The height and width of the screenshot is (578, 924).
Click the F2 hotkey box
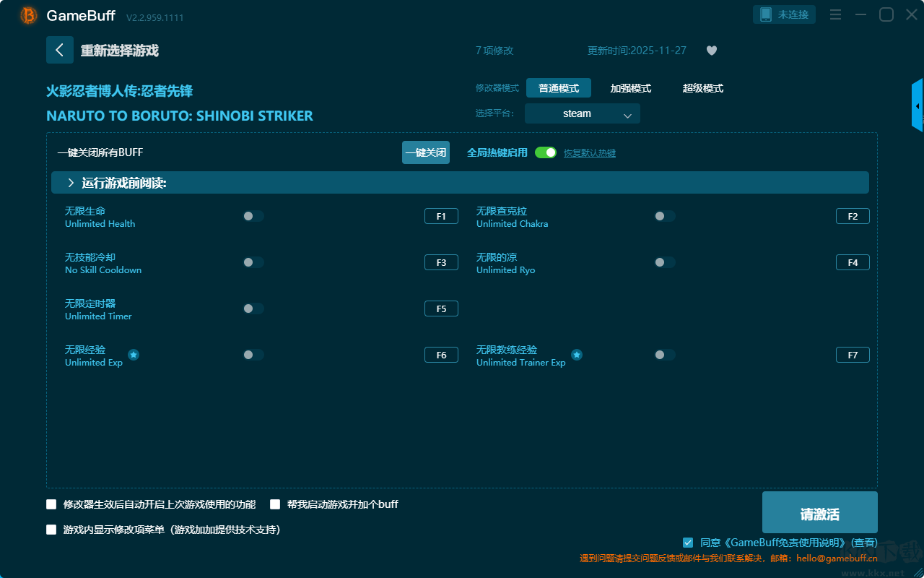[x=853, y=216]
